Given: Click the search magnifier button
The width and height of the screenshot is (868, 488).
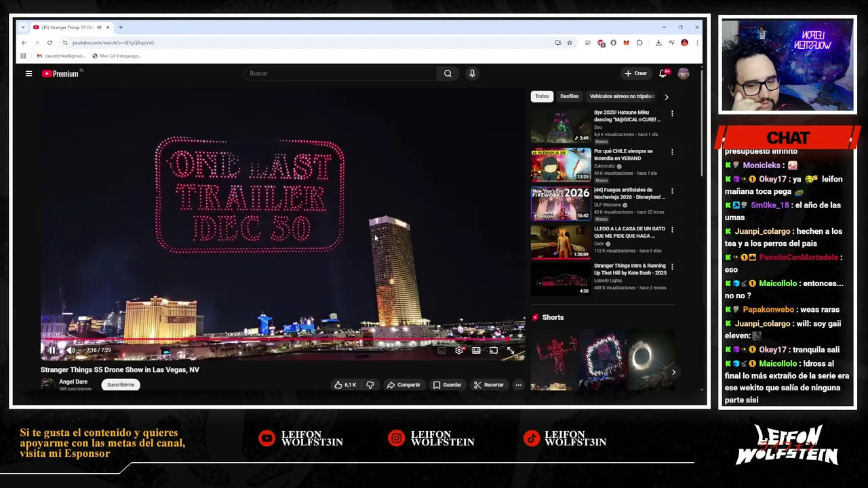Looking at the screenshot, I should point(448,73).
